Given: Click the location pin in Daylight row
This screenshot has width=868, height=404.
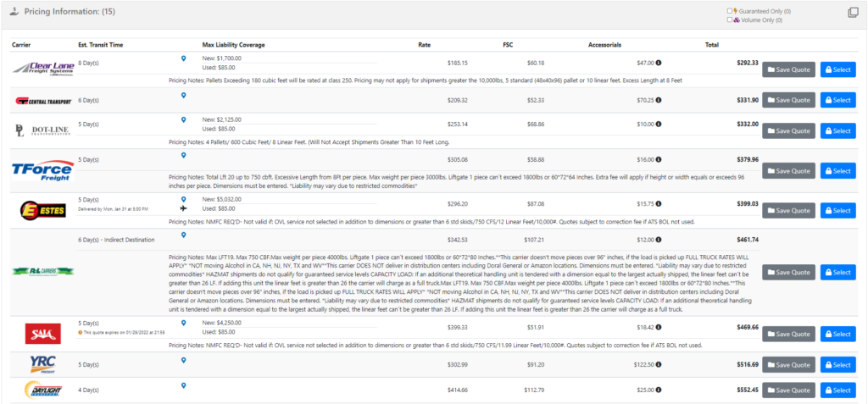Looking at the screenshot, I should [184, 385].
